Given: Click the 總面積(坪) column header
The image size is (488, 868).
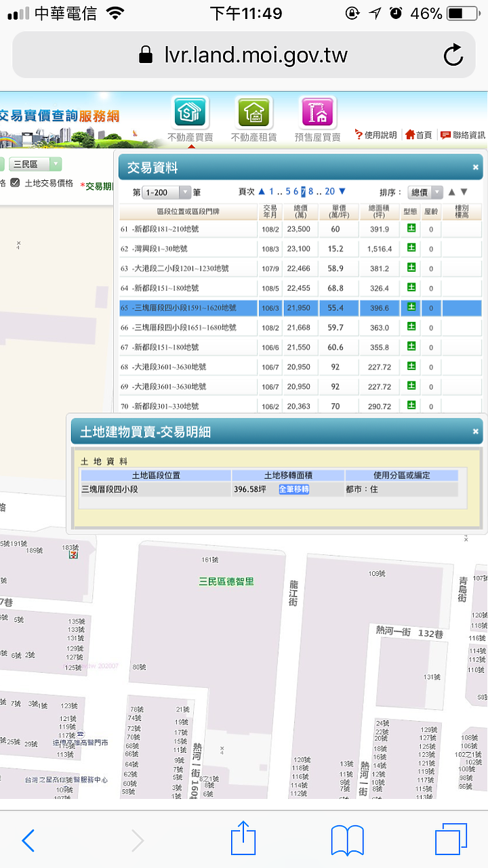Looking at the screenshot, I should pyautogui.click(x=380, y=212).
